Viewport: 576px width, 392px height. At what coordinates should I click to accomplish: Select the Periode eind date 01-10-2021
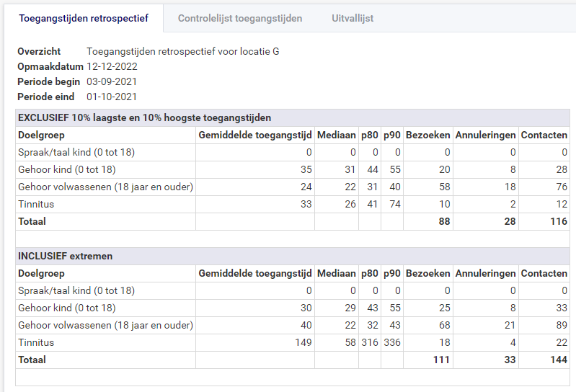click(112, 97)
